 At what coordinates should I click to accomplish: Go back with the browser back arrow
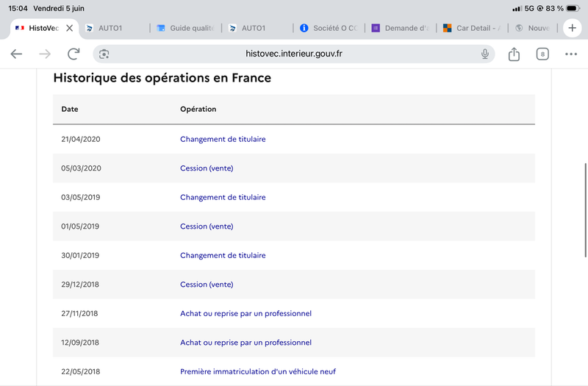pyautogui.click(x=16, y=54)
